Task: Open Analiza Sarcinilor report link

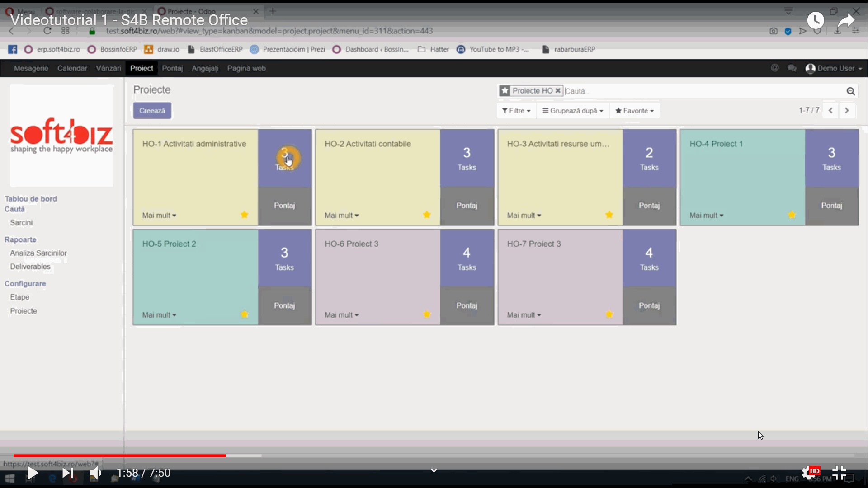Action: 38,253
